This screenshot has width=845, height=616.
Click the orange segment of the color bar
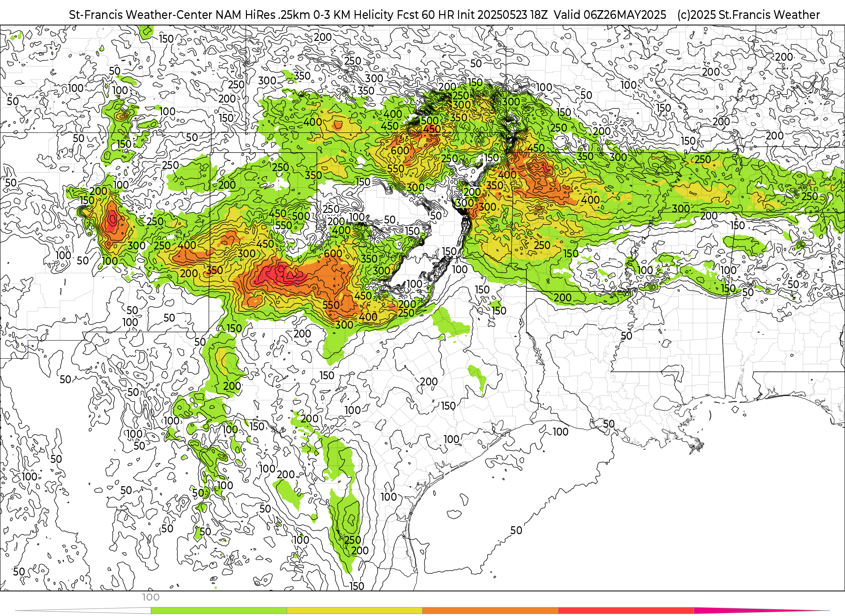(490, 611)
